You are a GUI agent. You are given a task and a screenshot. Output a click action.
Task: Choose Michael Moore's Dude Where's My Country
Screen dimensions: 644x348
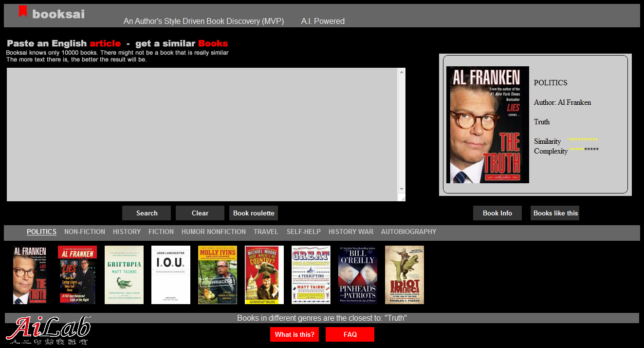[264, 275]
